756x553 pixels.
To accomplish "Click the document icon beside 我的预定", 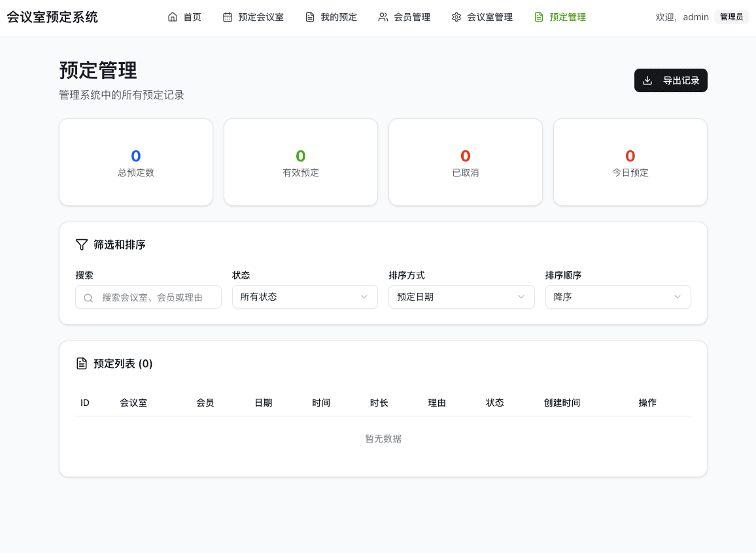I will (310, 18).
